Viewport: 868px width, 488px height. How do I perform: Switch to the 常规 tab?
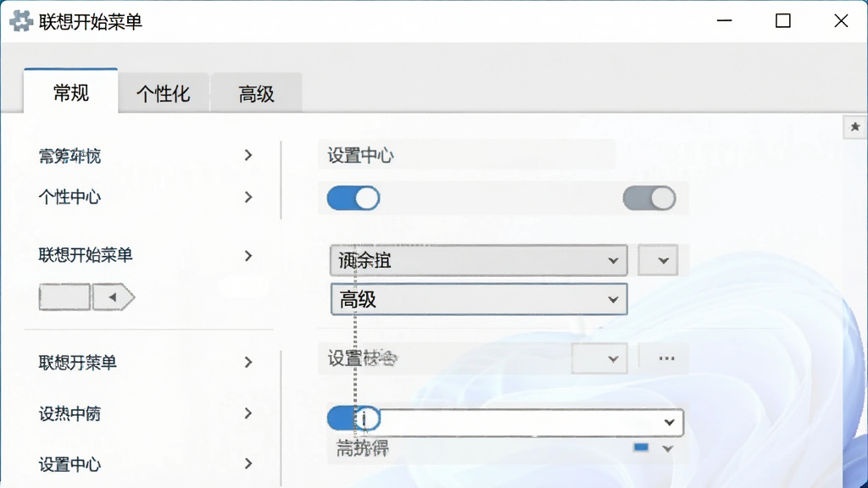click(x=71, y=91)
